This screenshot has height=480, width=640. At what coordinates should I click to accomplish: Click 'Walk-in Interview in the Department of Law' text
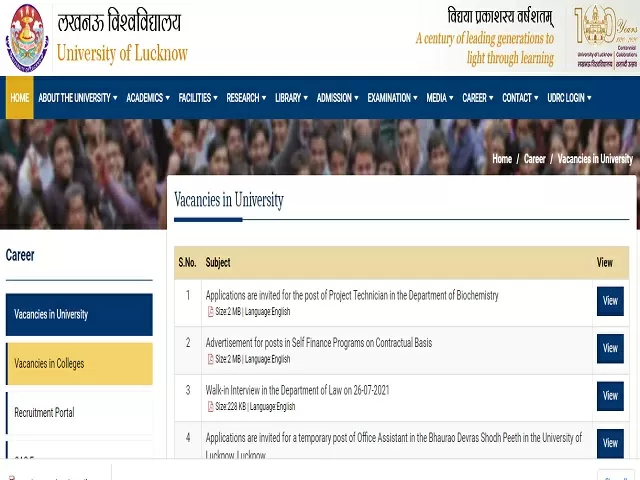click(297, 390)
